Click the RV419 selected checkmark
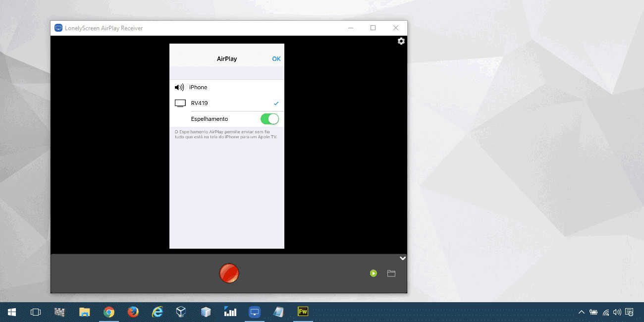This screenshot has width=644, height=322. (276, 103)
